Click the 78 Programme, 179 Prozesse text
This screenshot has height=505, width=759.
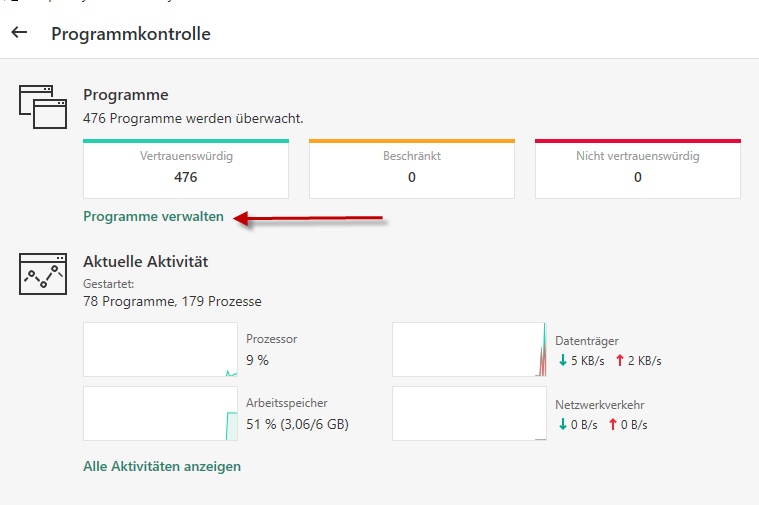(172, 300)
